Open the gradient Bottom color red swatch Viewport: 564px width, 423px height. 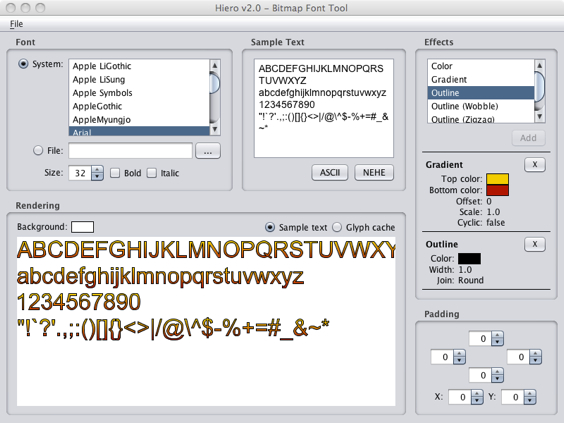497,190
